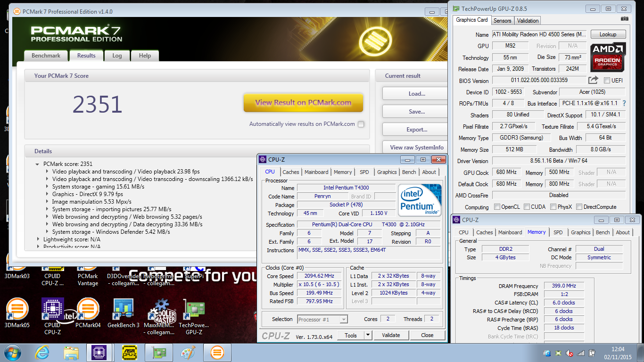The width and height of the screenshot is (644, 362).
Task: Open Paint from the taskbar
Action: pos(188,353)
